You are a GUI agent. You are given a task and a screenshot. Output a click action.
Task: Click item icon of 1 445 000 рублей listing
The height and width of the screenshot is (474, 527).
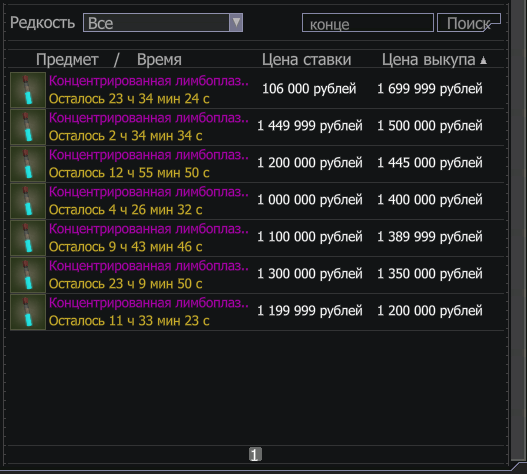28,164
